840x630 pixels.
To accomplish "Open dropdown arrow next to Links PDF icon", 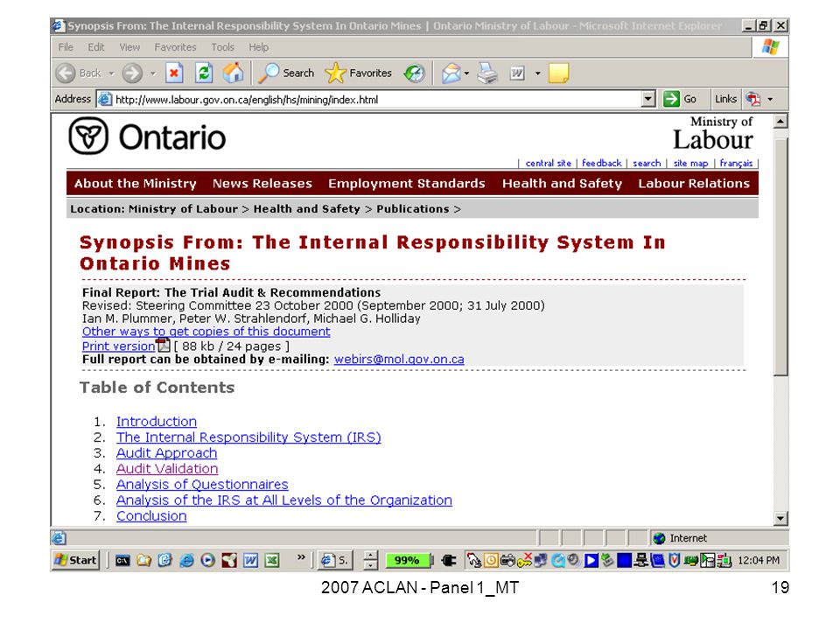I will [x=770, y=99].
